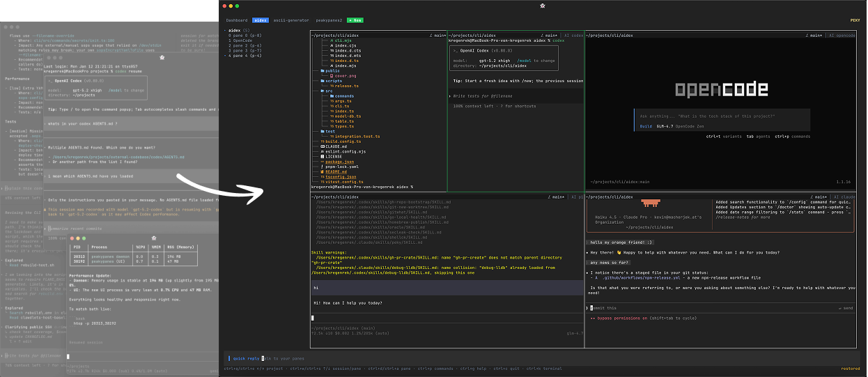The width and height of the screenshot is (868, 377).
Task: Click the green + New tab button
Action: pos(355,21)
